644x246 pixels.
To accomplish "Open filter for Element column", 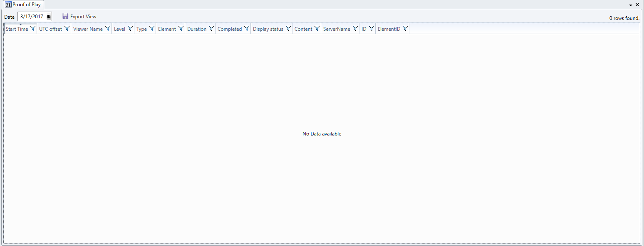I will [x=181, y=29].
